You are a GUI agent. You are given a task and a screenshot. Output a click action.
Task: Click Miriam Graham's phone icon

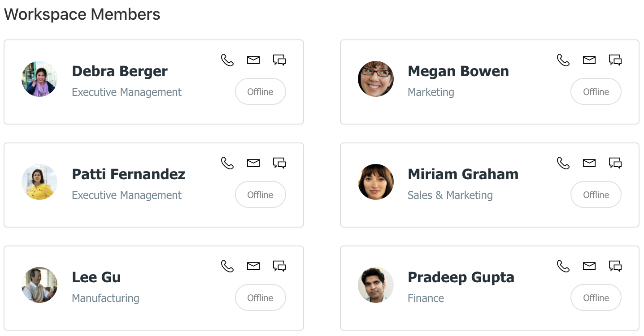(x=563, y=163)
